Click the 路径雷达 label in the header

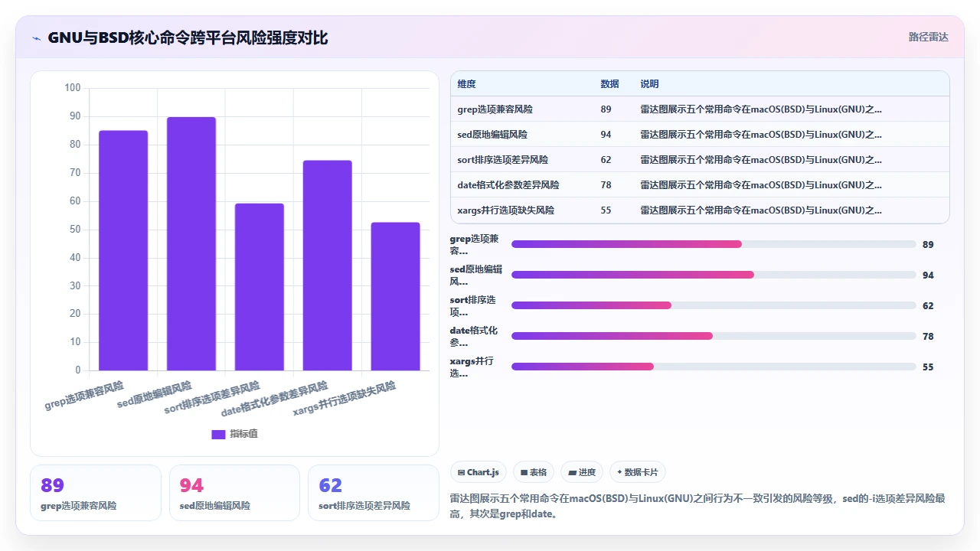coord(929,37)
